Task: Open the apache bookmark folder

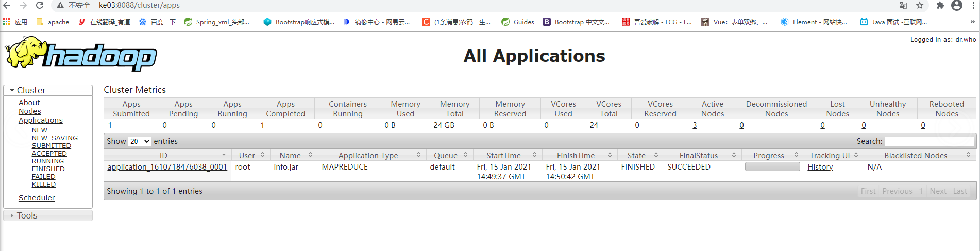Action: coord(53,22)
